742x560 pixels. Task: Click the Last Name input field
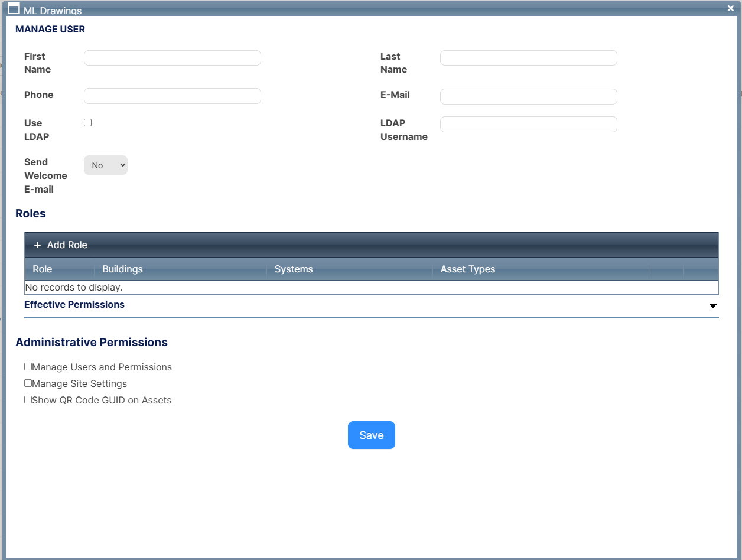click(x=529, y=58)
